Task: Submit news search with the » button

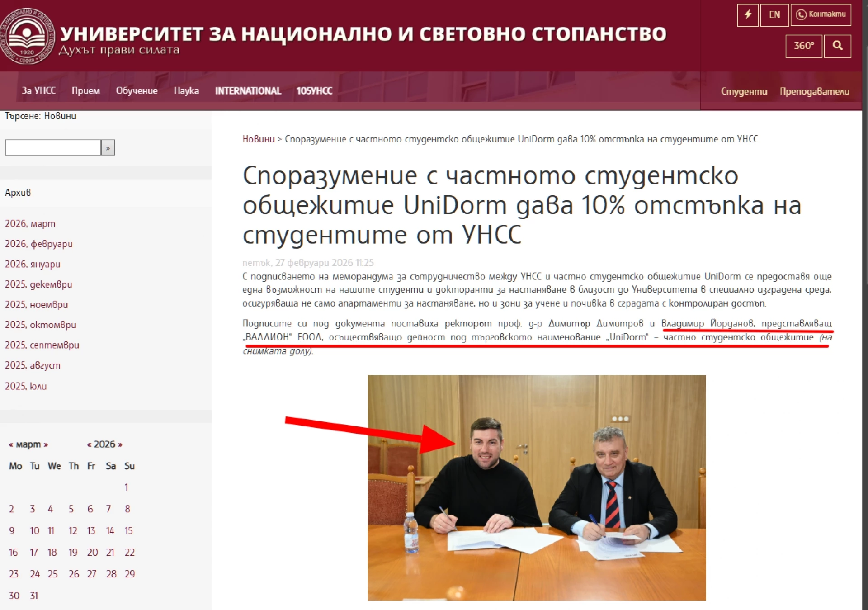Action: [108, 147]
